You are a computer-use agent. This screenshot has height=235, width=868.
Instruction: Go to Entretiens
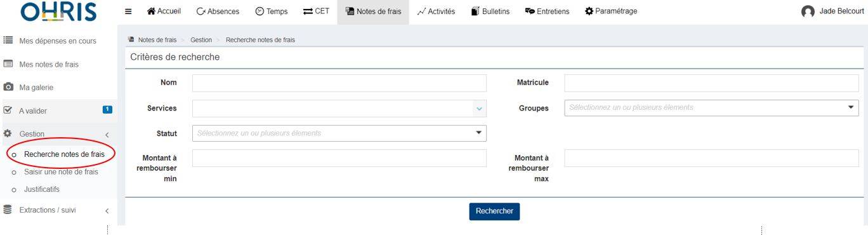tap(547, 11)
